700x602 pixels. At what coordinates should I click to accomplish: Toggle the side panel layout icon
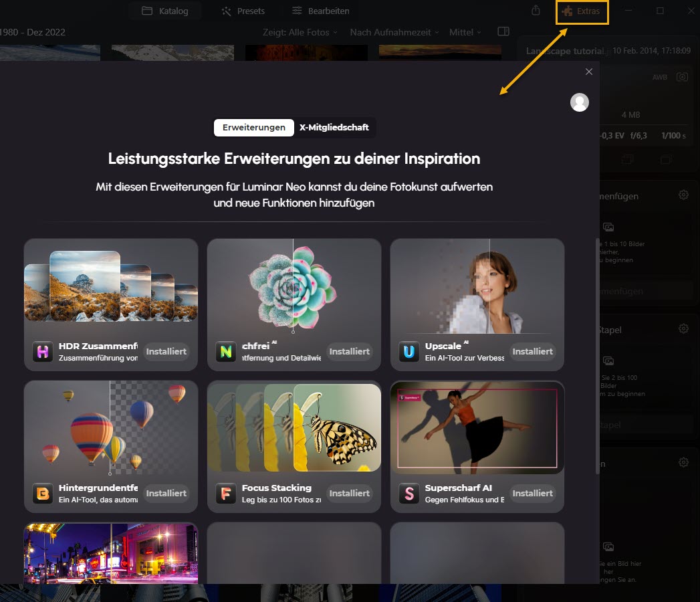(x=503, y=31)
